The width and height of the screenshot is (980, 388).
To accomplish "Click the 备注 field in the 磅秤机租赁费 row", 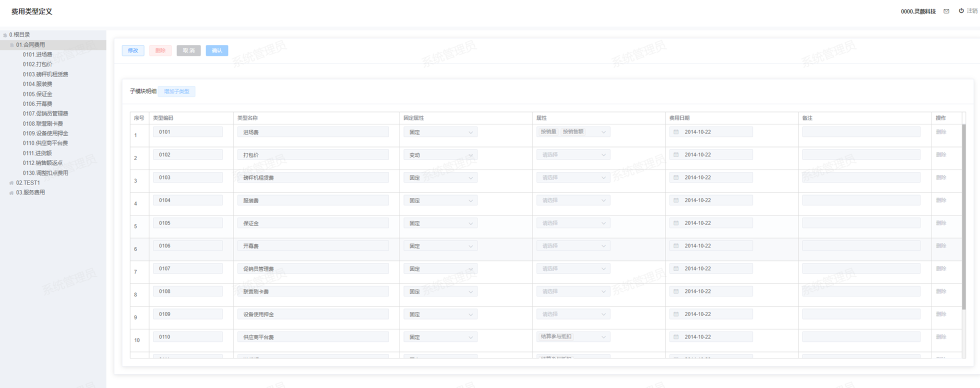I will click(x=861, y=177).
